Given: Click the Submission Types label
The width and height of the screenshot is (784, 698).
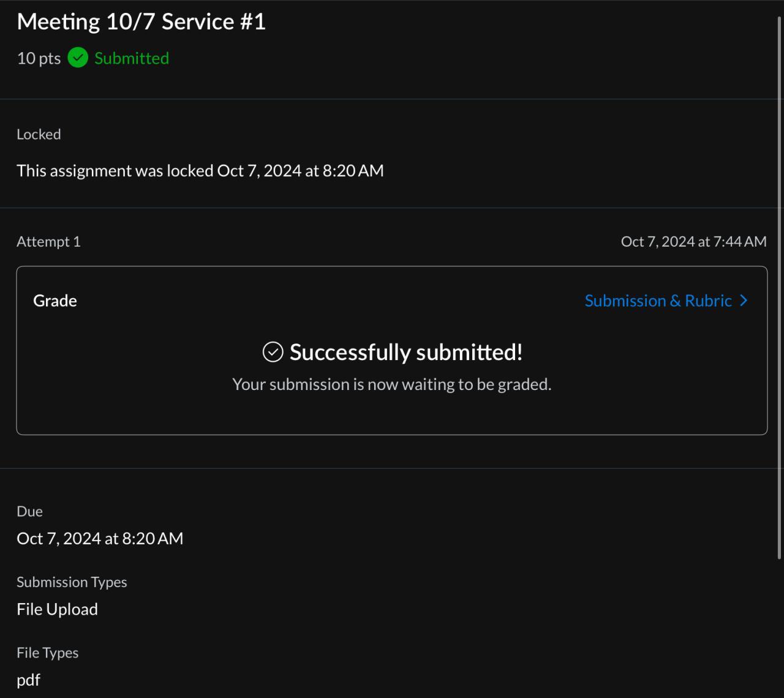Looking at the screenshot, I should point(72,582).
